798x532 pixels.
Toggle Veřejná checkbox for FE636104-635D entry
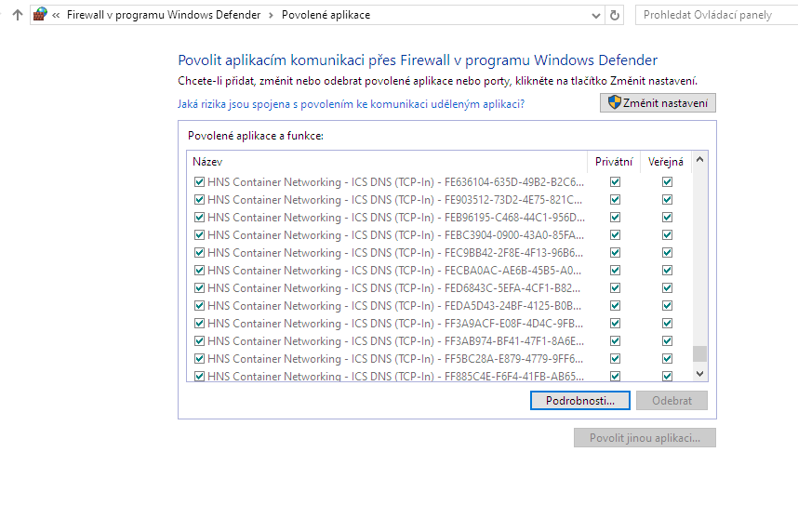[667, 181]
